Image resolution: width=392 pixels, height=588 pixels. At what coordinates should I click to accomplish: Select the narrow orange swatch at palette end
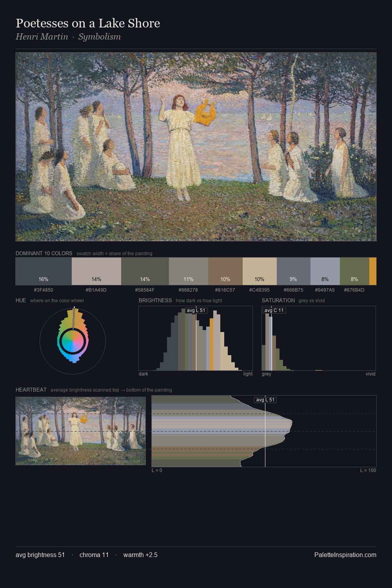click(373, 271)
